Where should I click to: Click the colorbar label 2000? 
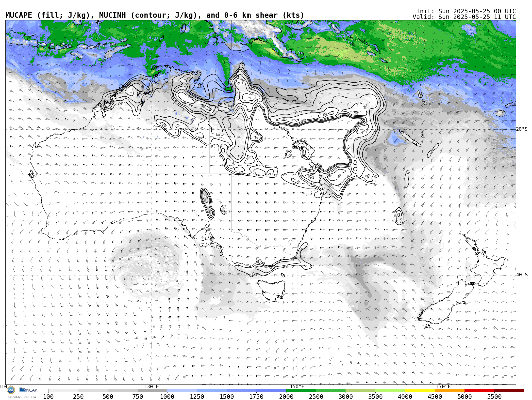point(286,397)
